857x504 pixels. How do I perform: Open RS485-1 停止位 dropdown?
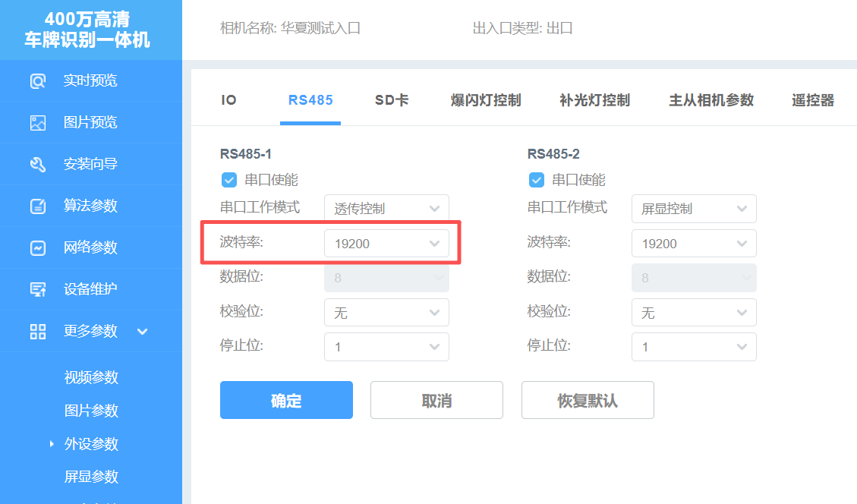(386, 347)
